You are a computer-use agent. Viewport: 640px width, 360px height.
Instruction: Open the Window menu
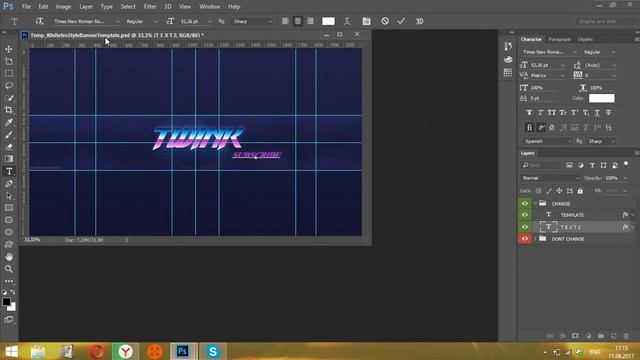coord(210,7)
